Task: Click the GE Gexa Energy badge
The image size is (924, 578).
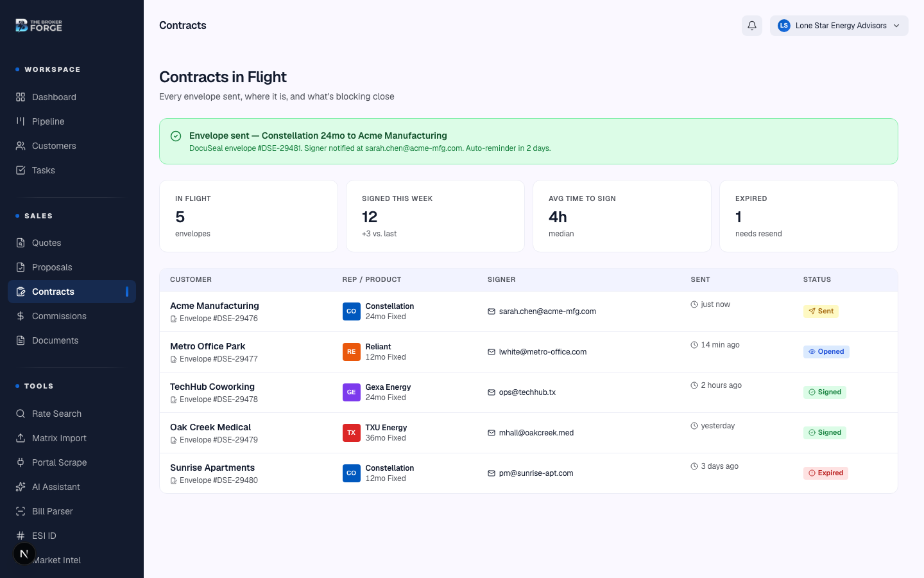Action: 352,392
